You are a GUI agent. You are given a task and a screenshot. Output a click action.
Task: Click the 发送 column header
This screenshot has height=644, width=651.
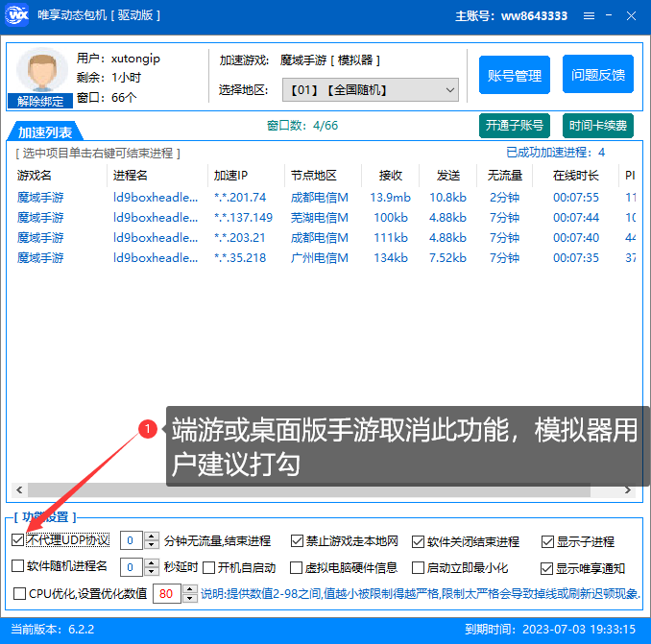(x=448, y=176)
